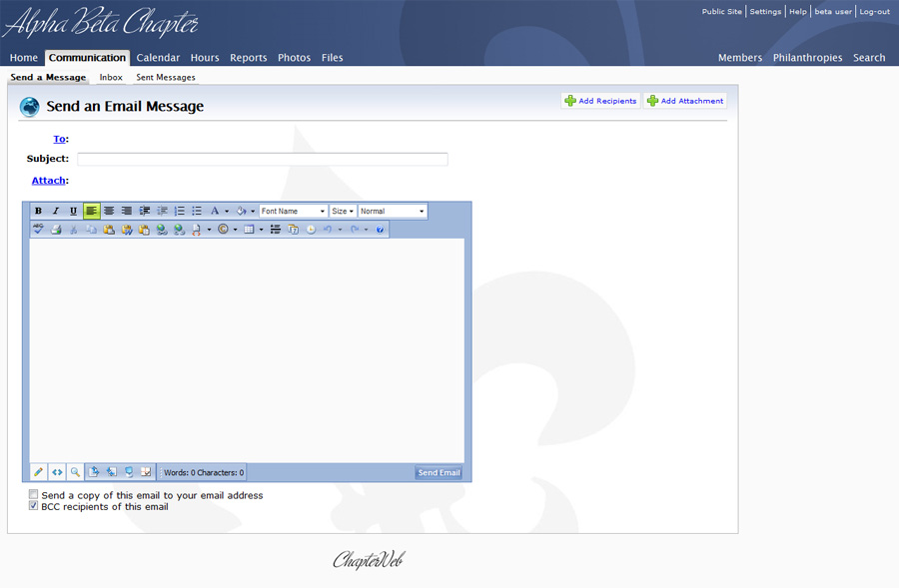This screenshot has width=899, height=588.
Task: Click the Add Attachment button
Action: coord(685,100)
